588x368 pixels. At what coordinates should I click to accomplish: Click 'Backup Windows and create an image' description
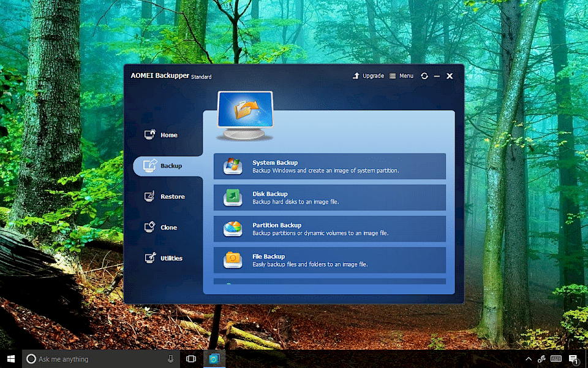pos(325,171)
